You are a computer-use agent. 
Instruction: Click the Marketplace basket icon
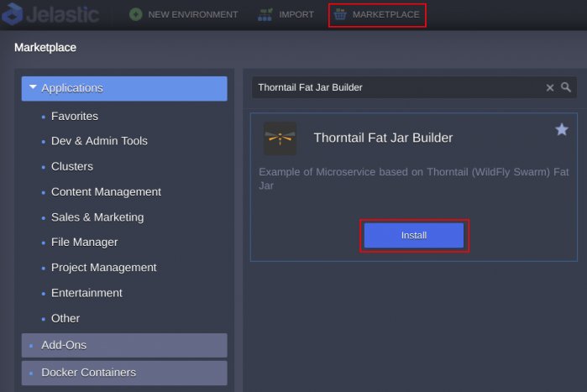(x=340, y=14)
